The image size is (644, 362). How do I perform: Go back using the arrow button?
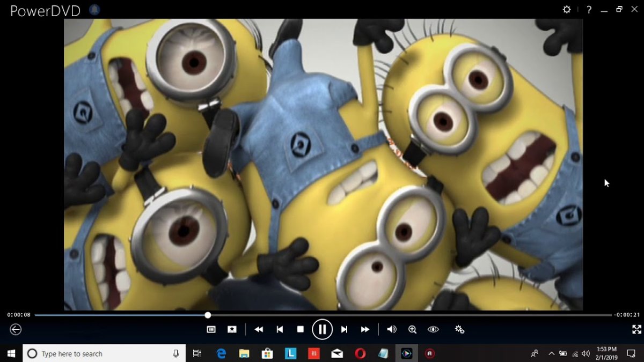[16, 329]
